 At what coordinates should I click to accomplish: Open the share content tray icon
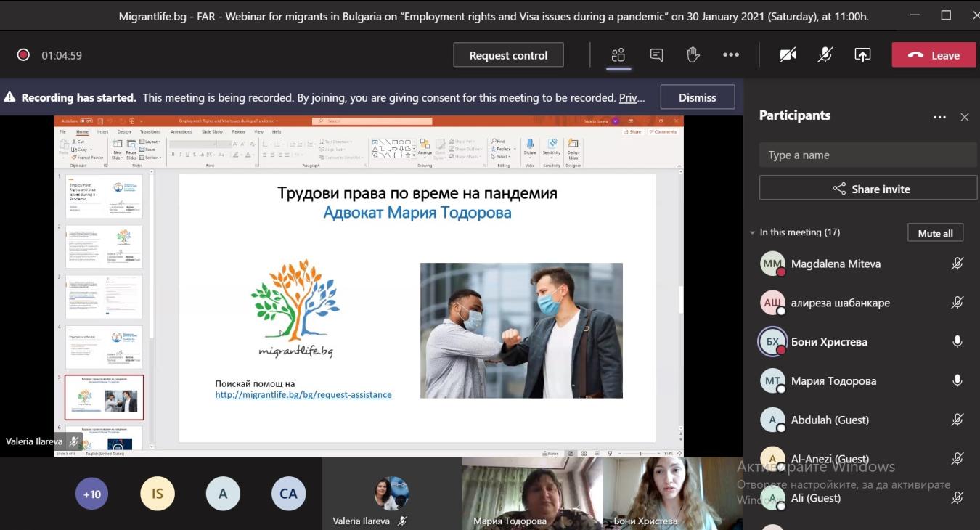coord(862,55)
